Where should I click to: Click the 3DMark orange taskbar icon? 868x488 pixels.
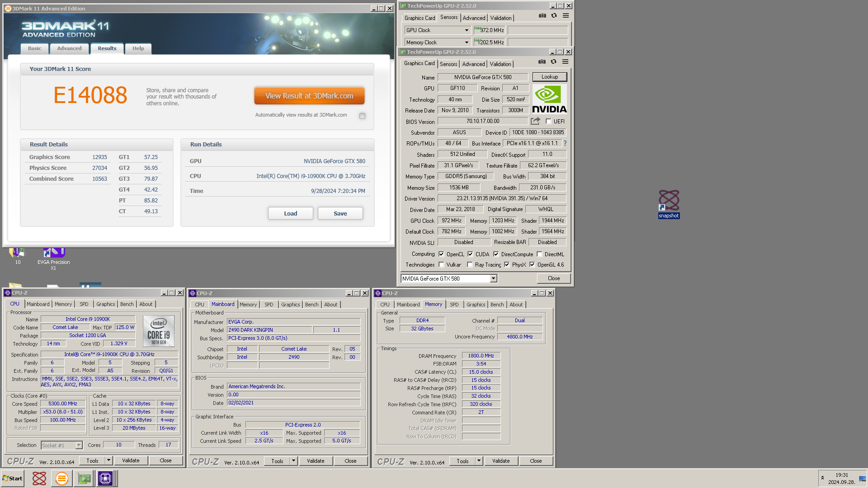pos(61,479)
